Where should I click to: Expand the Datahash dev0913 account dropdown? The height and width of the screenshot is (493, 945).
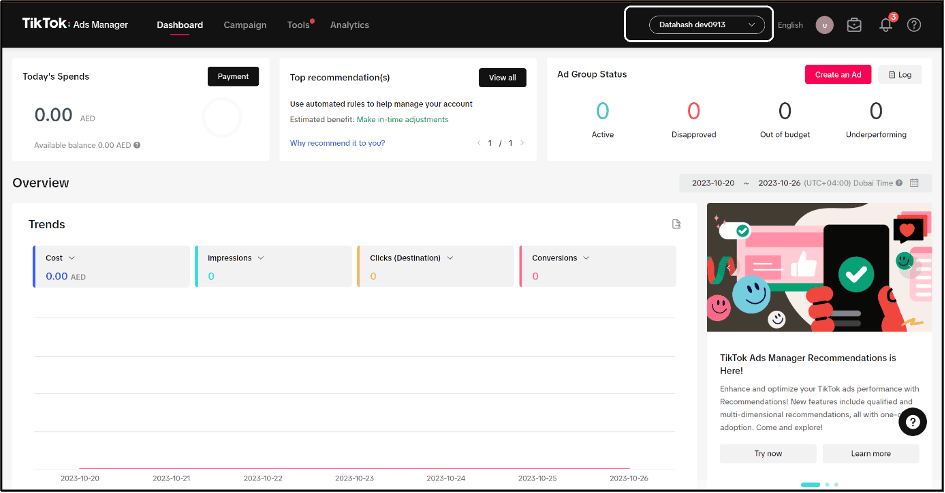tap(698, 25)
